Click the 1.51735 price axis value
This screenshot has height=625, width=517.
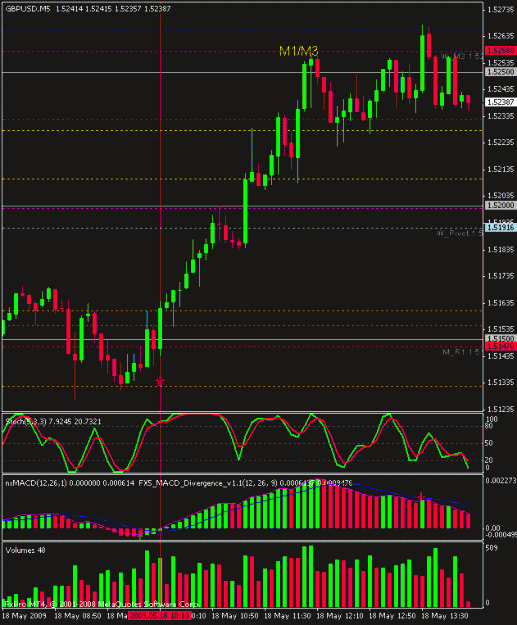tap(501, 276)
